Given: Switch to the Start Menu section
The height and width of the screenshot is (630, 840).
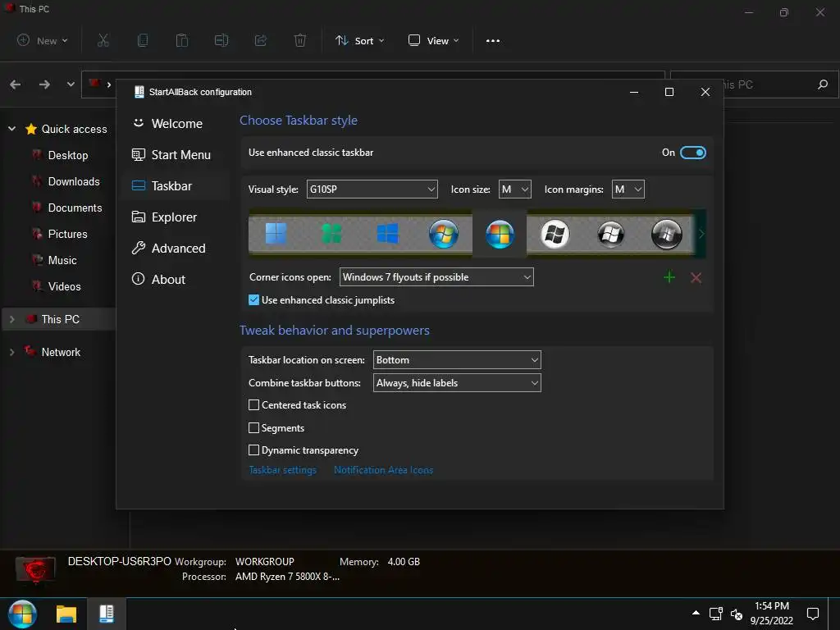Looking at the screenshot, I should click(176, 155).
